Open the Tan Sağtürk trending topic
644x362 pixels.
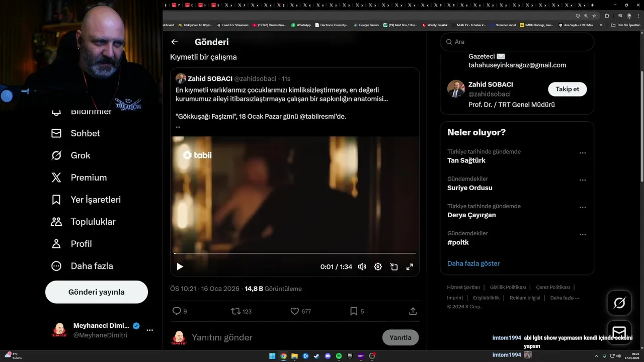point(466,160)
